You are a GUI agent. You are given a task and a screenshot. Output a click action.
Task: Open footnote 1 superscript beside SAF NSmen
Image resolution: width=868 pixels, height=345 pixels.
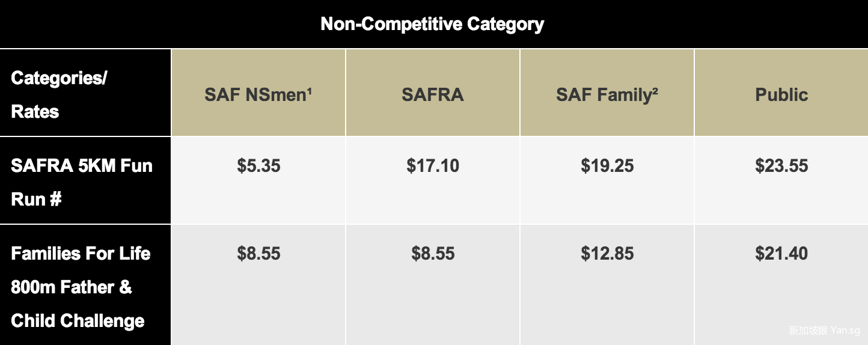click(x=309, y=91)
